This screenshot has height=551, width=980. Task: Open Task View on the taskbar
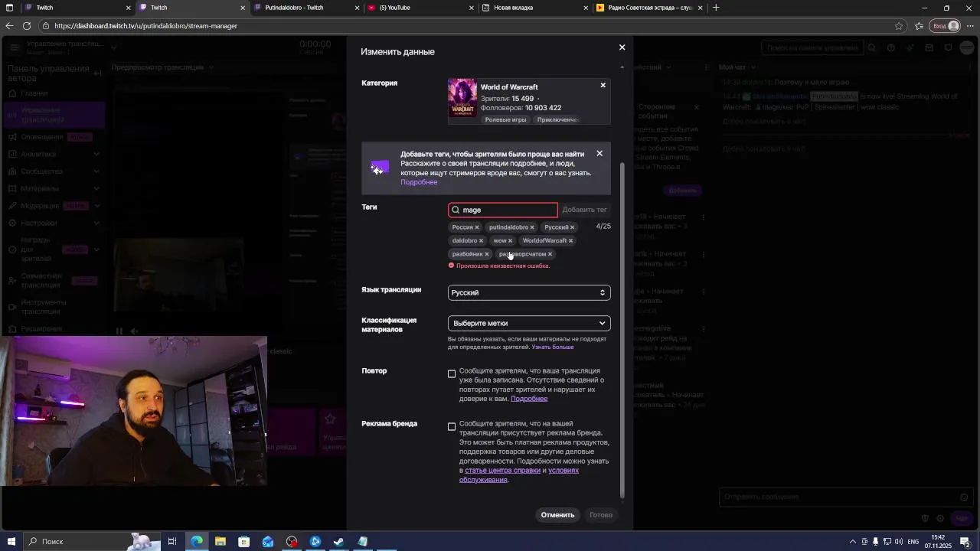coord(172,542)
